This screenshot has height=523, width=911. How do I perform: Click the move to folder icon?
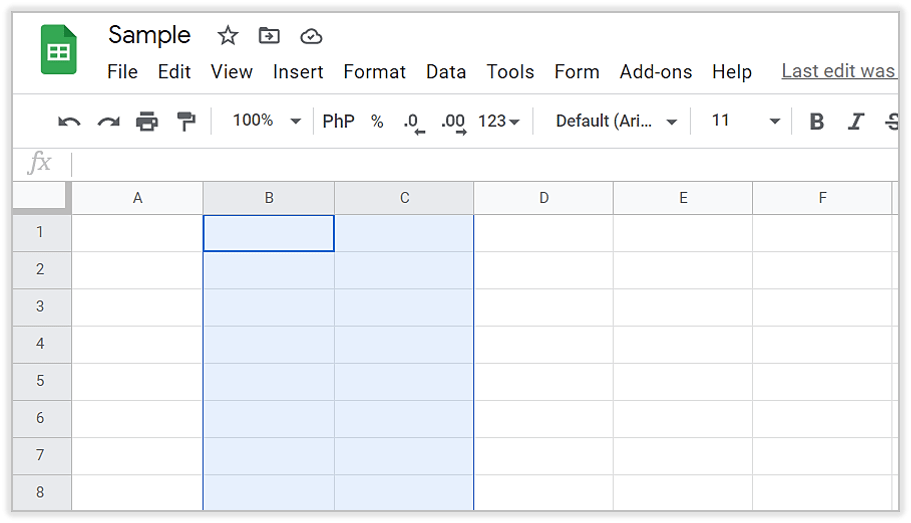pyautogui.click(x=269, y=36)
